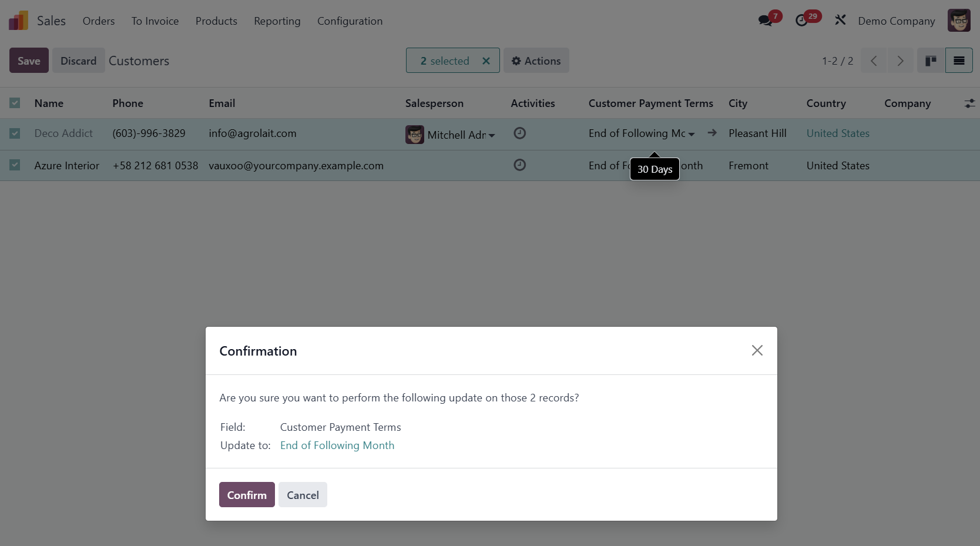Click the debug tools wrench icon
The width and height of the screenshot is (980, 546).
tap(840, 21)
